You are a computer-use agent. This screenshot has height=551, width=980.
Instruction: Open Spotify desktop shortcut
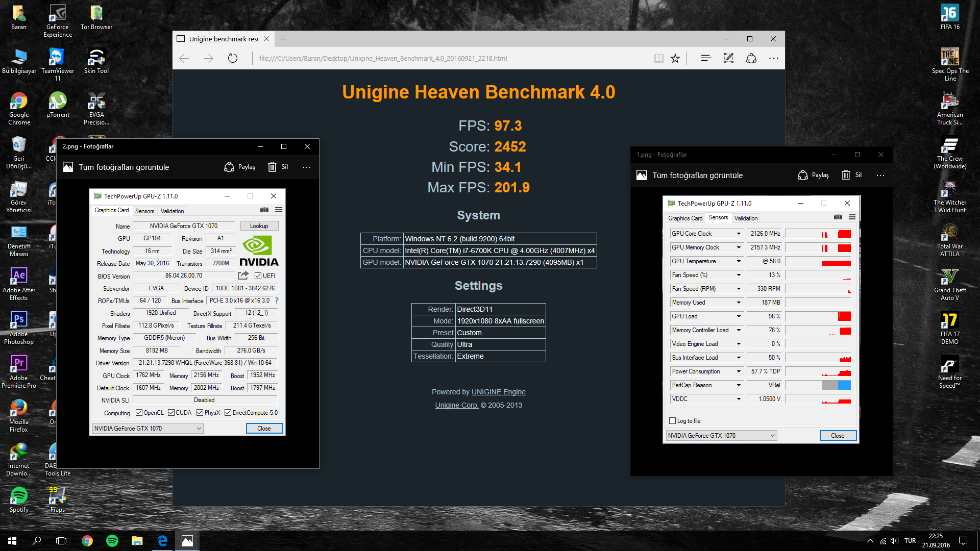(x=19, y=499)
